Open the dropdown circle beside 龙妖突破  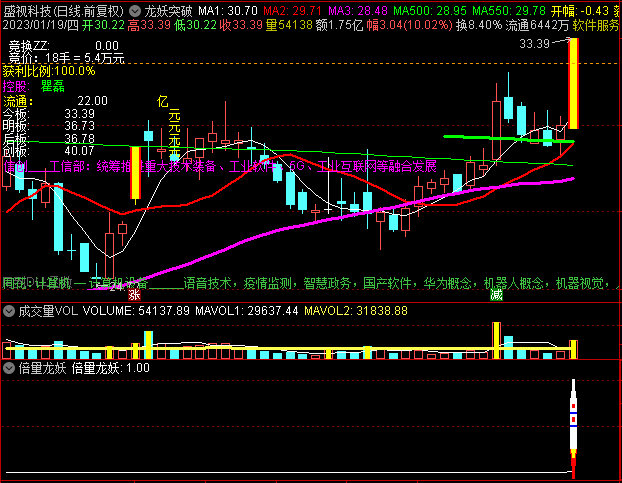coord(135,11)
